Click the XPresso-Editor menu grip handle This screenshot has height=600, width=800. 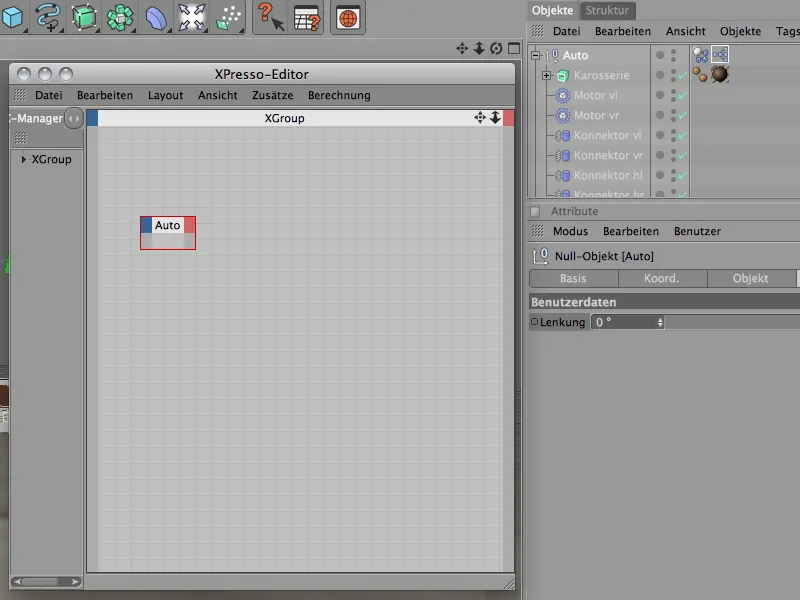tap(20, 95)
